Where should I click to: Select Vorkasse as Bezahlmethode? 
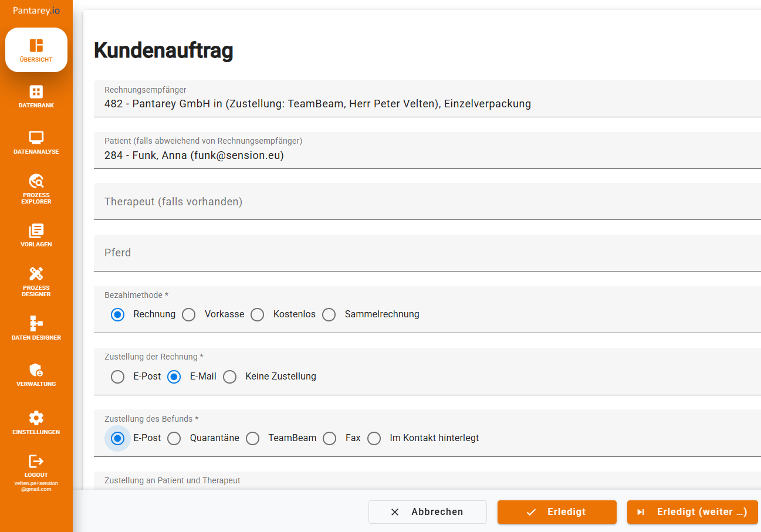click(x=188, y=314)
